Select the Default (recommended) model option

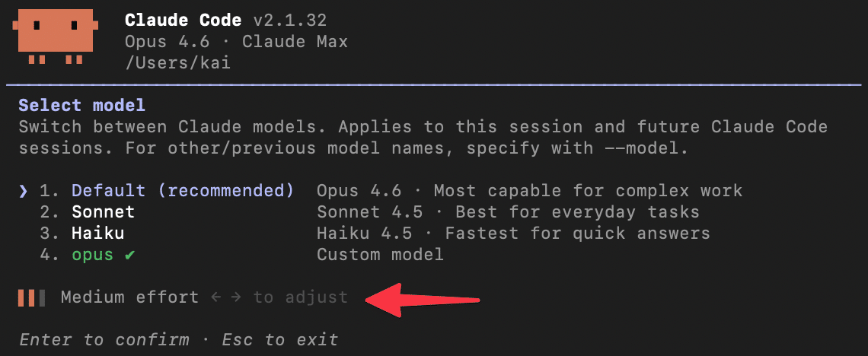click(183, 190)
